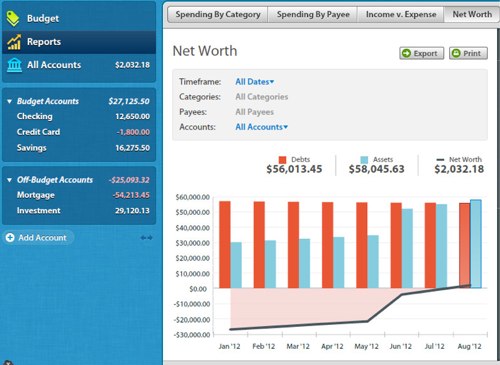Screen dimensions: 500x365
Task: Click the $2,032.18 net worth total in legend
Action: click(x=459, y=169)
